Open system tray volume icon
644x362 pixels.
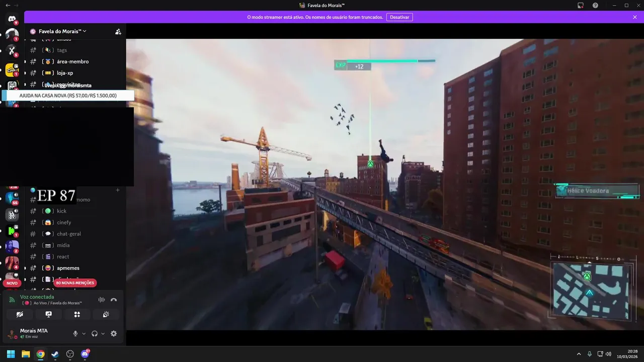[x=609, y=354]
